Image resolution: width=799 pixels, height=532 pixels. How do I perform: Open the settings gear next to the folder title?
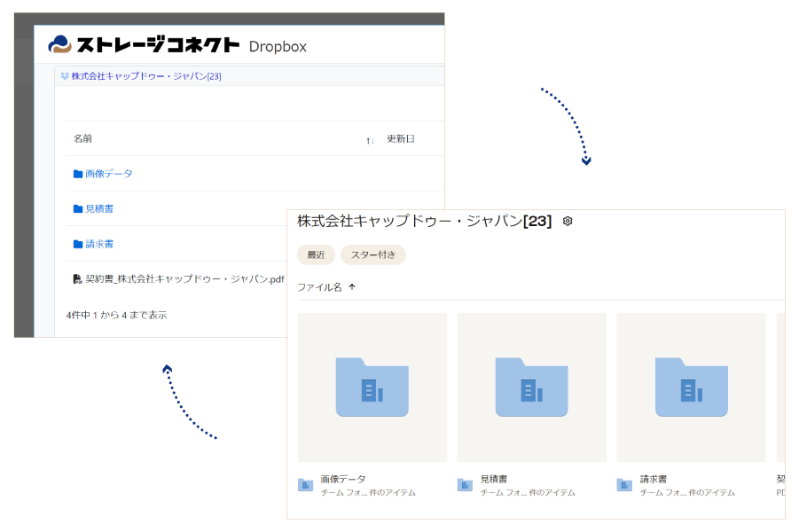(x=568, y=221)
